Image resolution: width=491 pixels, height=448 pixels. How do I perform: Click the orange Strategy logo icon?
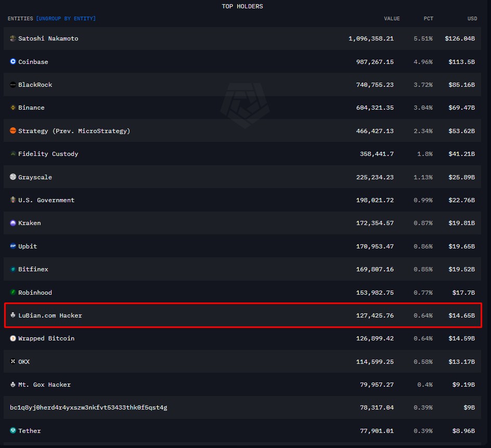(x=13, y=130)
